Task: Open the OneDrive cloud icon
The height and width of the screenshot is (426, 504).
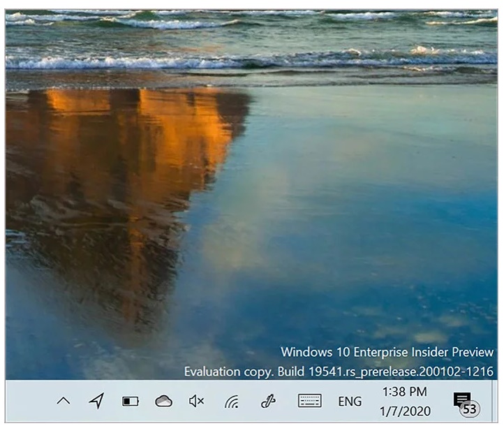Action: pyautogui.click(x=163, y=401)
